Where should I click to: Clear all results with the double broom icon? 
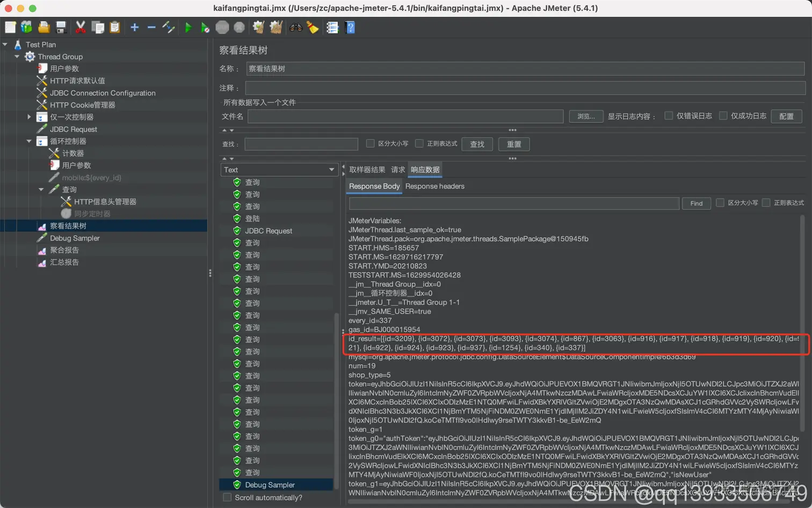pyautogui.click(x=276, y=27)
